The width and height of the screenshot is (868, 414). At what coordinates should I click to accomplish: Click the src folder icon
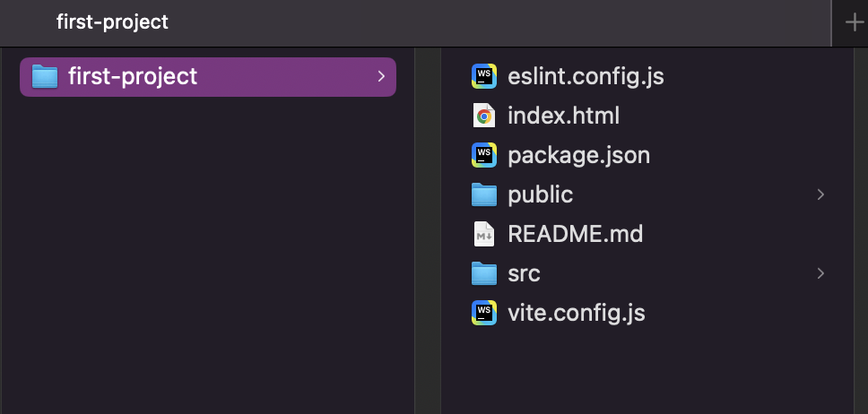(x=484, y=273)
